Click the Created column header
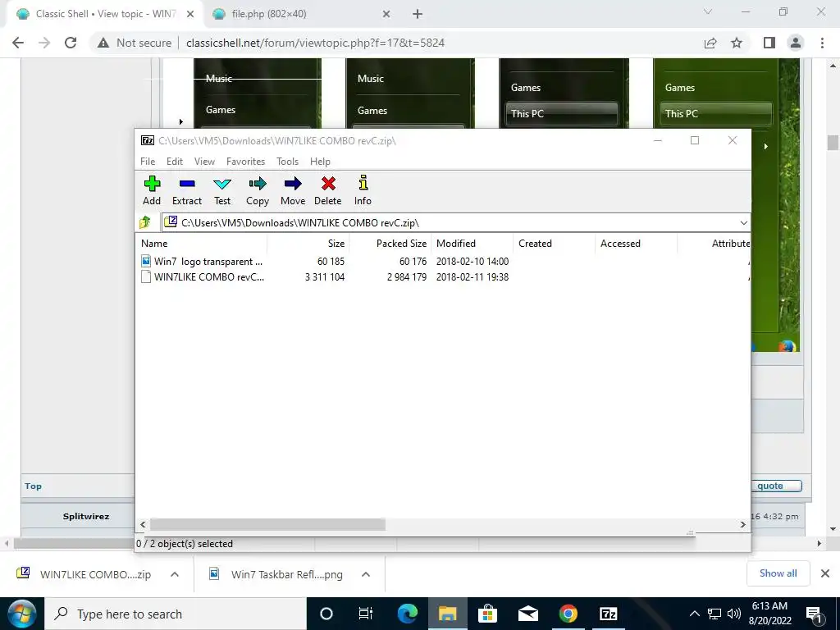Screen dimensions: 840x630 click(554, 243)
